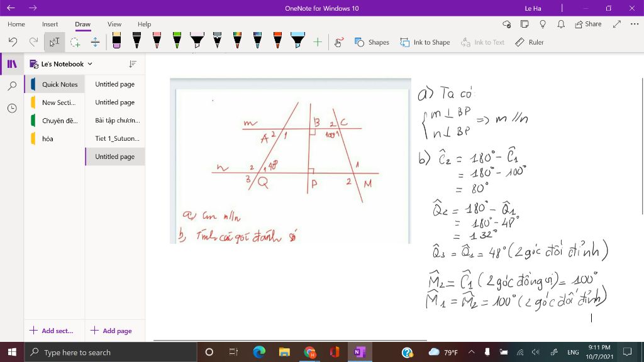Select the orange-topped pen

point(277,41)
